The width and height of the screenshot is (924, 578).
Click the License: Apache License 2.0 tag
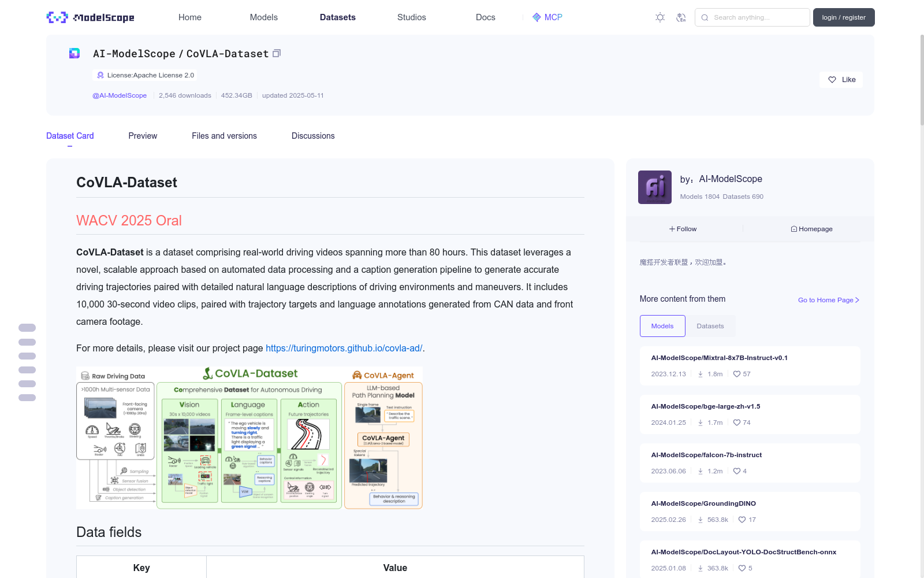click(145, 75)
